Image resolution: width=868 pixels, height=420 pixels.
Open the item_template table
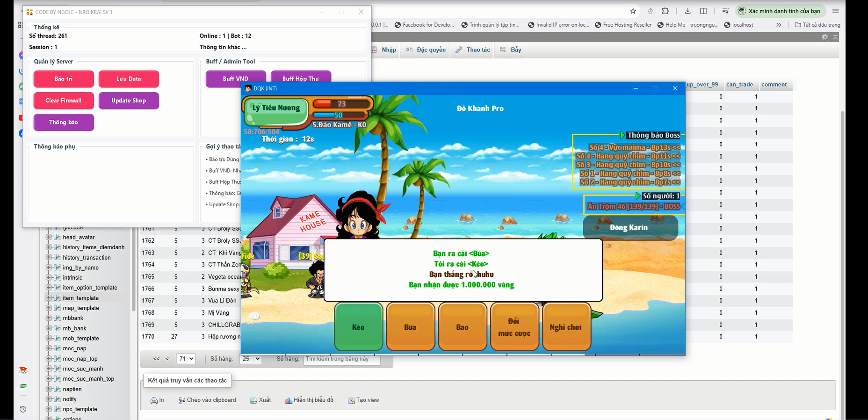click(80, 298)
